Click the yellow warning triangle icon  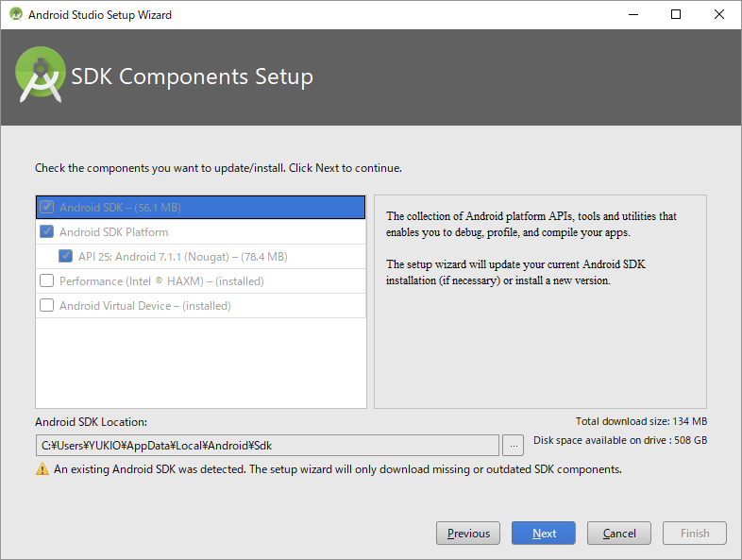42,469
